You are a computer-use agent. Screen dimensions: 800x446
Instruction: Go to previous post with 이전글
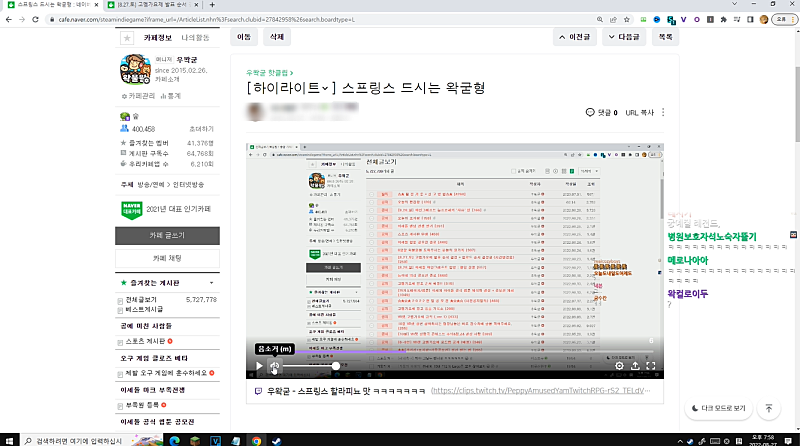coord(576,36)
